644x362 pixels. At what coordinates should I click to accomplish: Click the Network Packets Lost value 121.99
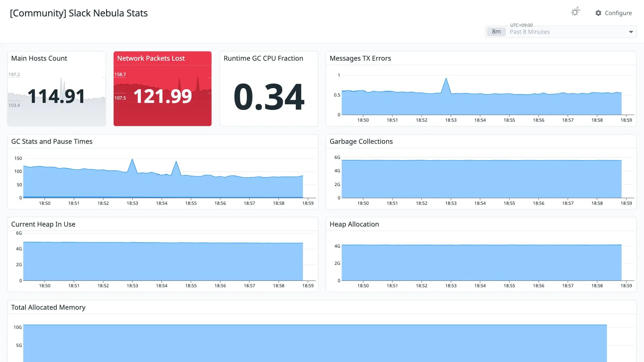[x=163, y=96]
